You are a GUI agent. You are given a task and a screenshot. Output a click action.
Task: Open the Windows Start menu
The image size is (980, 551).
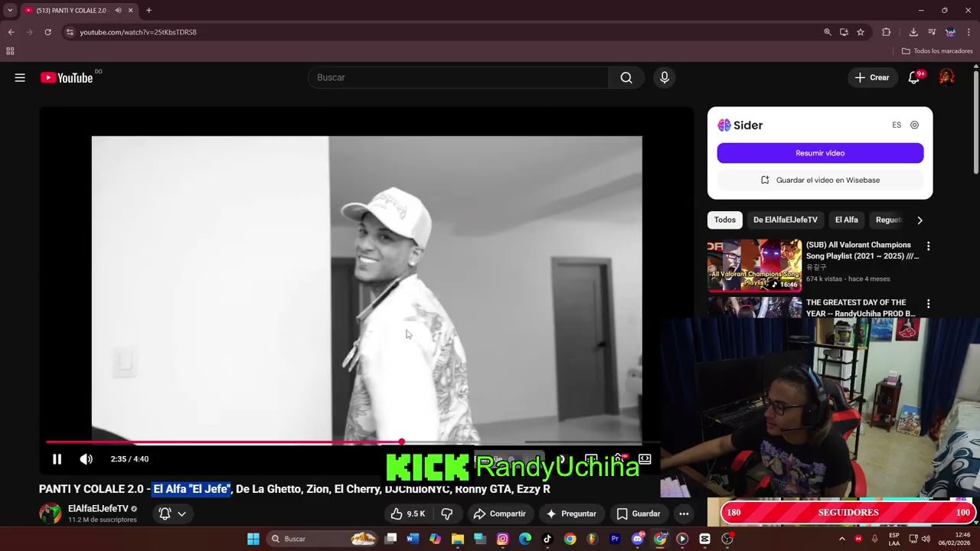[x=253, y=539]
